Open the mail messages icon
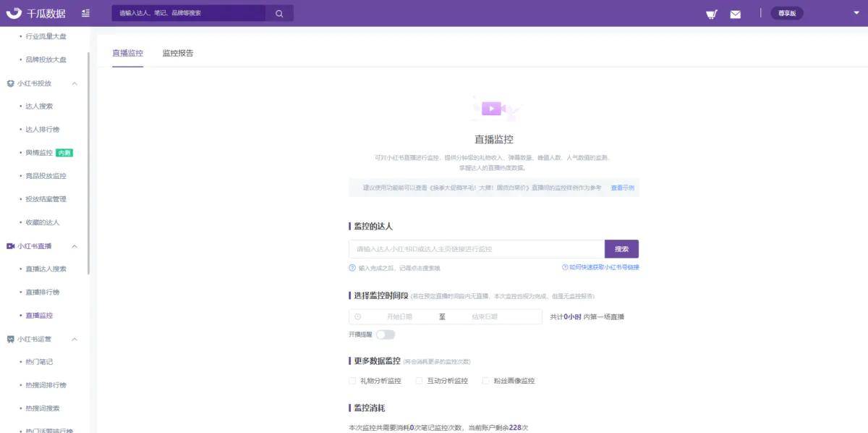 (x=736, y=14)
